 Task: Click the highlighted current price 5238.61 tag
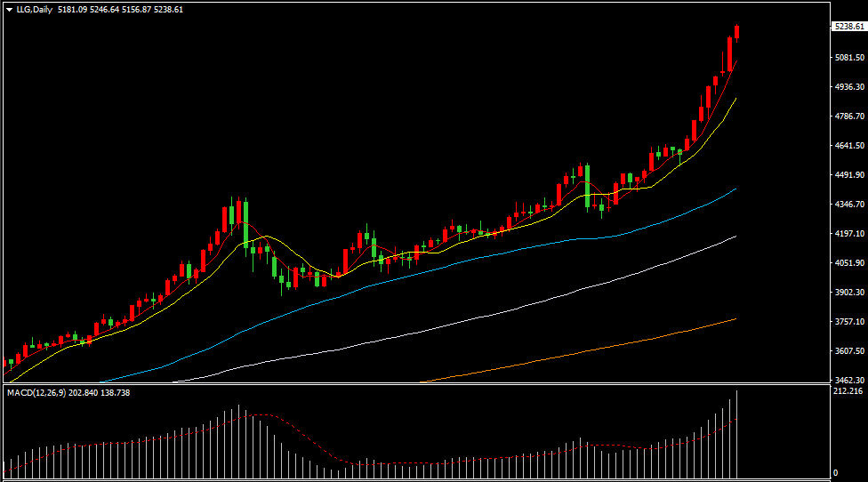tap(848, 28)
